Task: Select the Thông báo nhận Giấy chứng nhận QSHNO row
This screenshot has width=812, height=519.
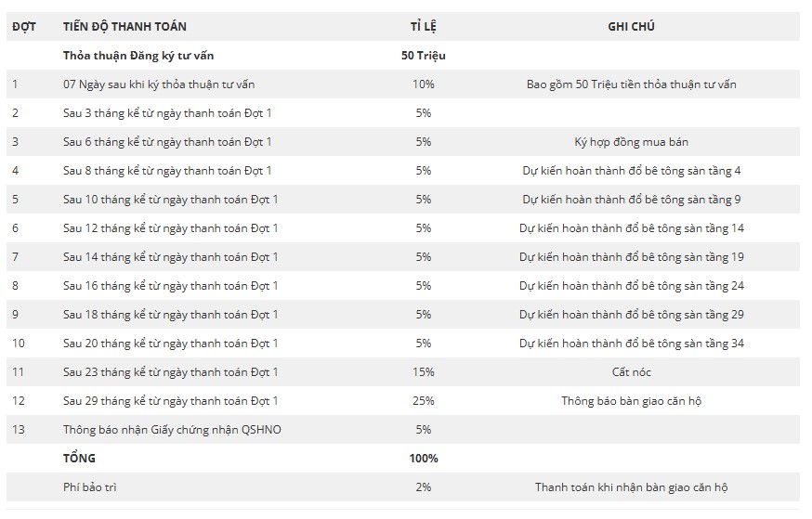Action: point(403,430)
